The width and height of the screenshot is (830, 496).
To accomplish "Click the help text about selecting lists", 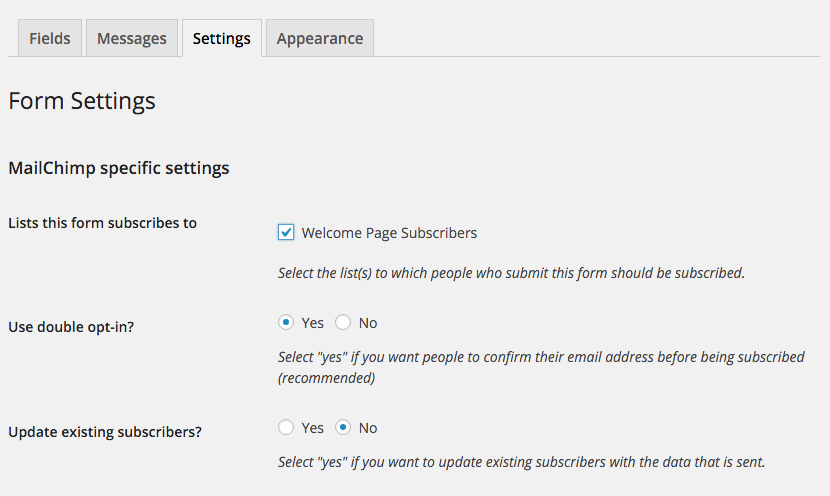I will pos(511,273).
